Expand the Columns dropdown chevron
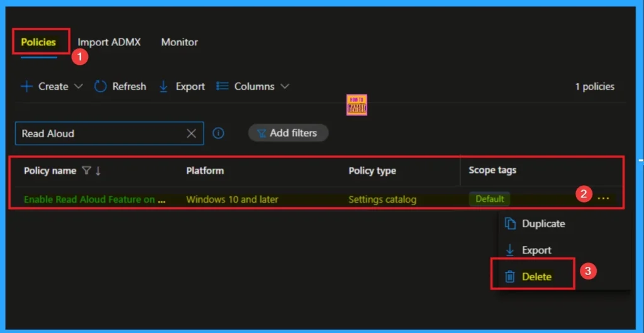 click(x=285, y=86)
